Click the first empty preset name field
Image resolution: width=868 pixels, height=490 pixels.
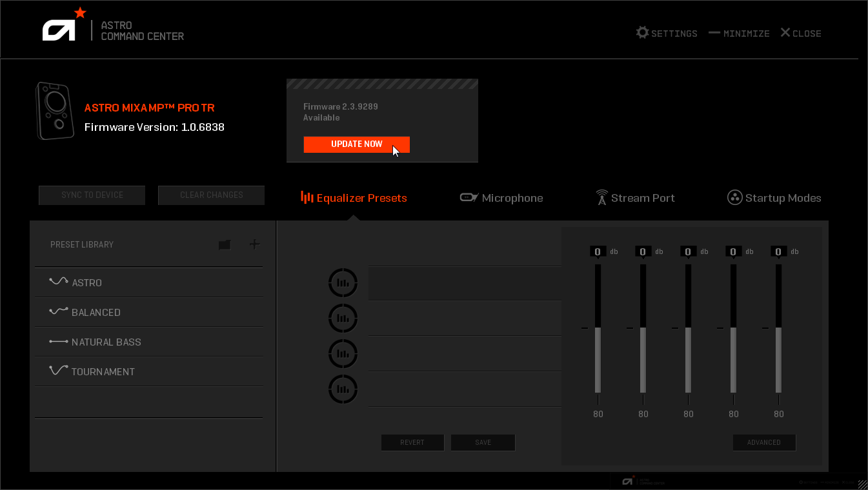tap(465, 283)
